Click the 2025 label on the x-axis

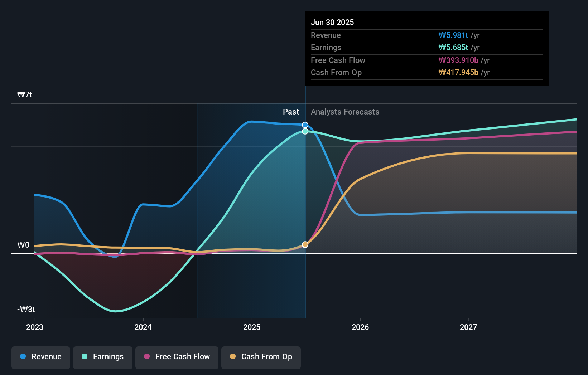[252, 327]
